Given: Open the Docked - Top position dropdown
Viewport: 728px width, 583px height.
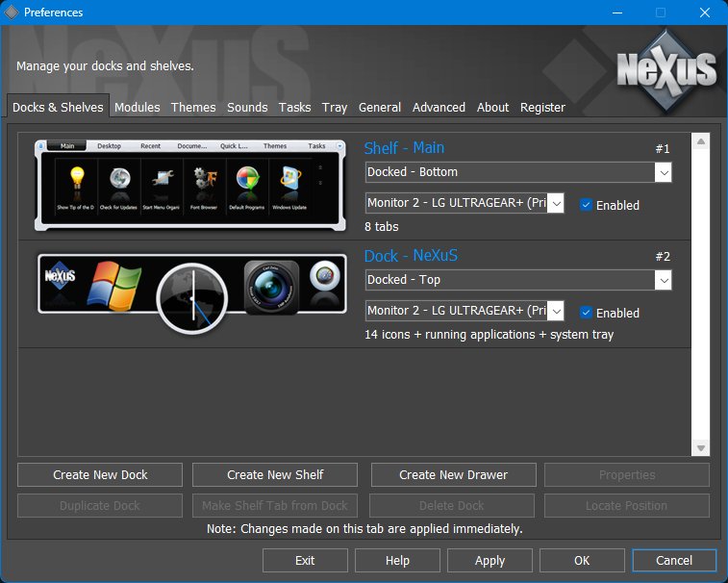Looking at the screenshot, I should tap(518, 280).
